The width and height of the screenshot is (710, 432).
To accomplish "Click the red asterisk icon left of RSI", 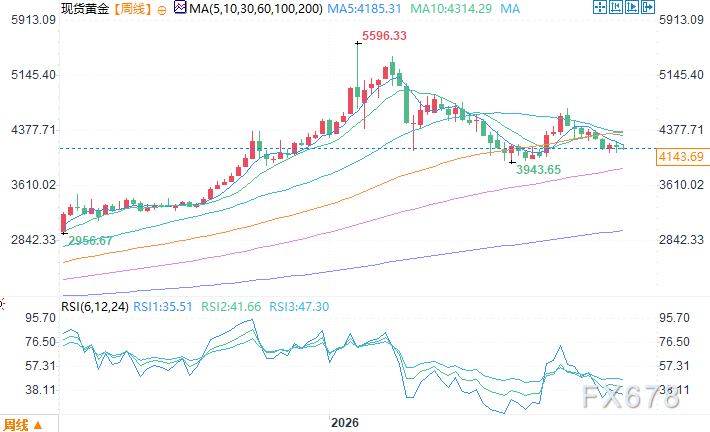I will (1, 303).
